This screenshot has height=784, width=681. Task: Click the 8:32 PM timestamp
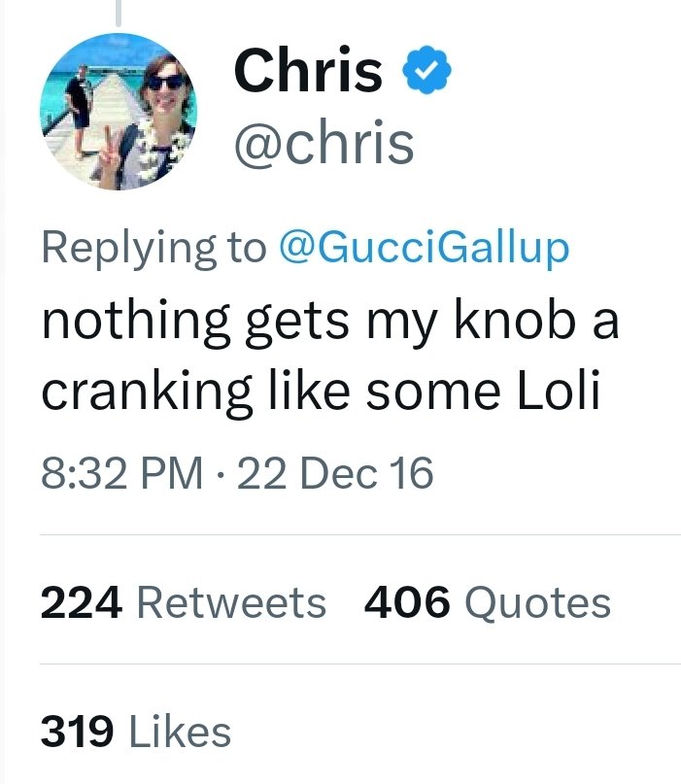click(x=122, y=473)
